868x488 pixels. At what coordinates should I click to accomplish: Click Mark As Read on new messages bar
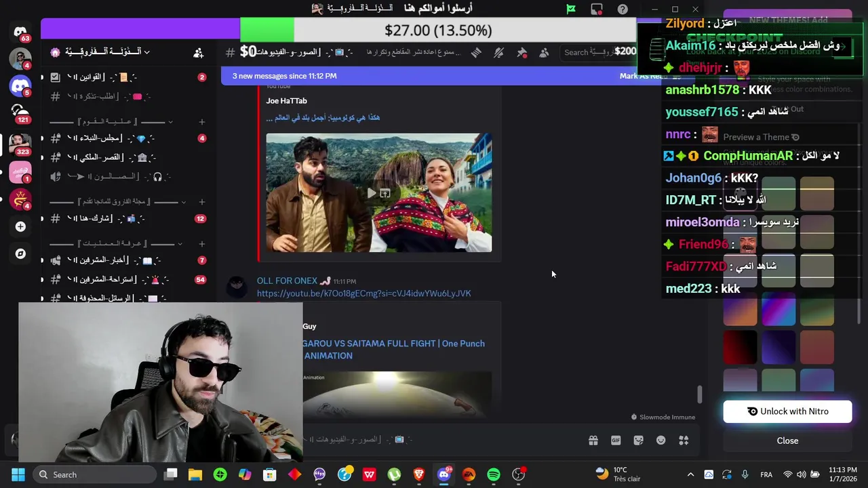pos(643,76)
